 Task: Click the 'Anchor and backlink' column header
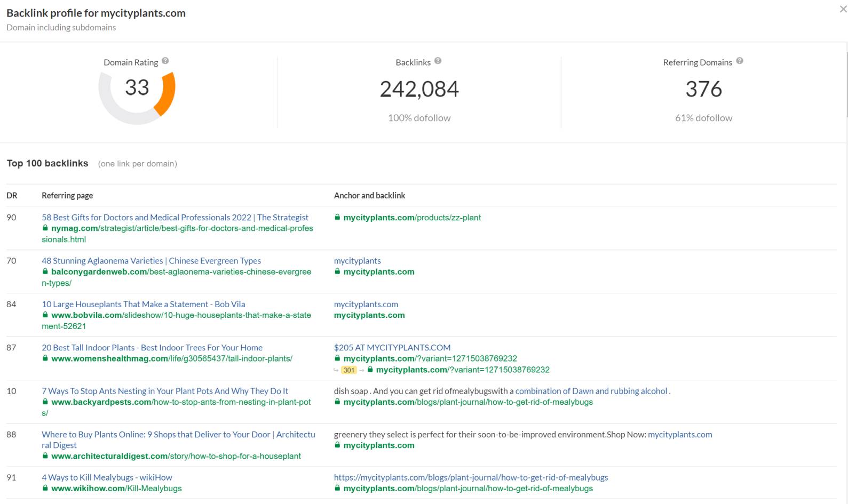click(369, 195)
